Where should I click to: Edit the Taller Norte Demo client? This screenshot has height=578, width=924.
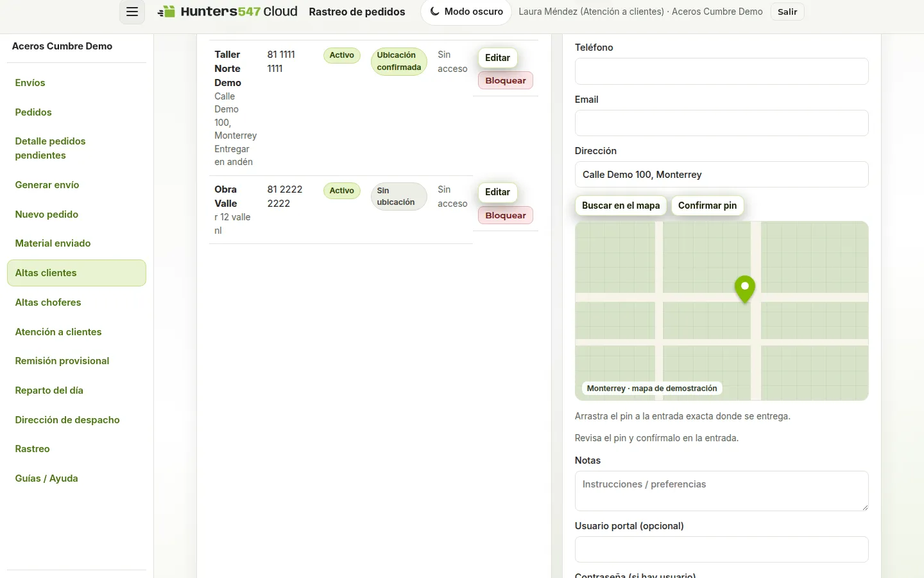(x=497, y=58)
